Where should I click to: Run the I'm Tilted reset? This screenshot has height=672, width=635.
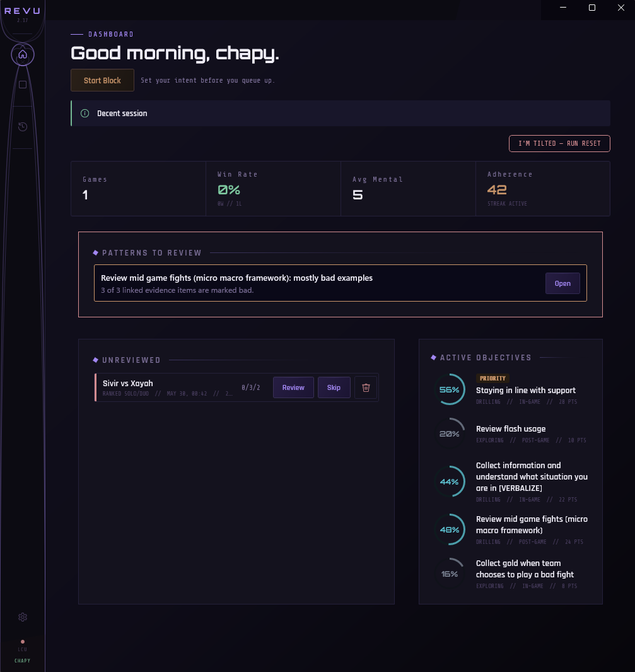pyautogui.click(x=559, y=143)
